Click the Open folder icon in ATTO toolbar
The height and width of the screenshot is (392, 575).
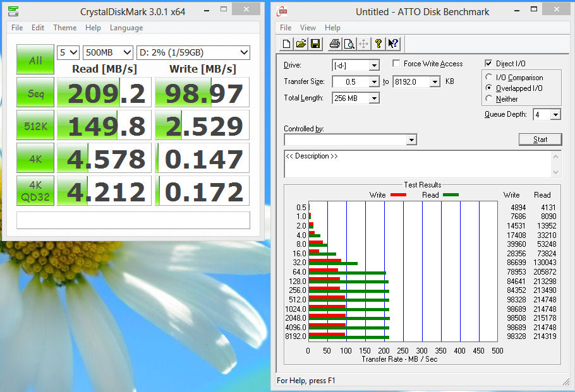[301, 44]
